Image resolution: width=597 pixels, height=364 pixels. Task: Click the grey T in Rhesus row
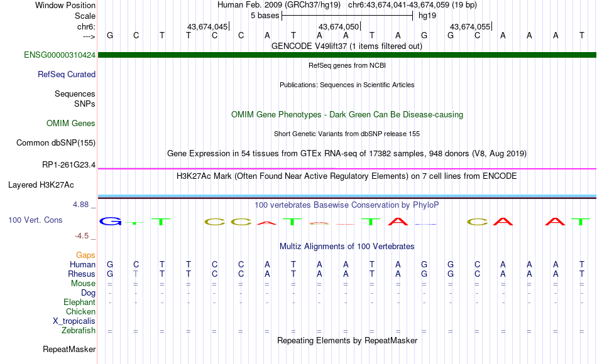[136, 274]
